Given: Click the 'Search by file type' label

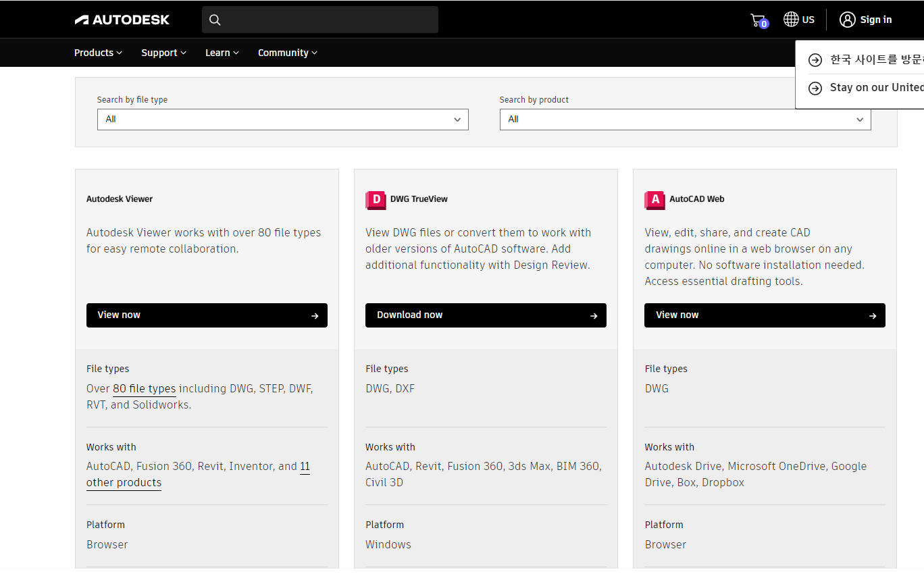Looking at the screenshot, I should (132, 100).
